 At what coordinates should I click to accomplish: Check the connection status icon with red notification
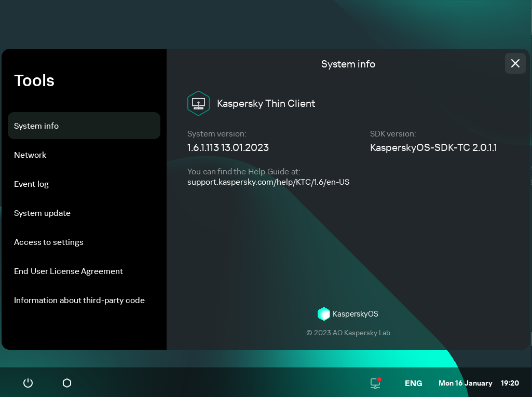pos(375,382)
